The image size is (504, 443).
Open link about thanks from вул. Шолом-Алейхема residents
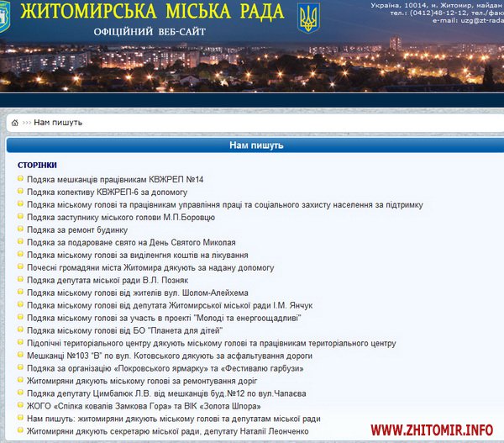(x=131, y=293)
